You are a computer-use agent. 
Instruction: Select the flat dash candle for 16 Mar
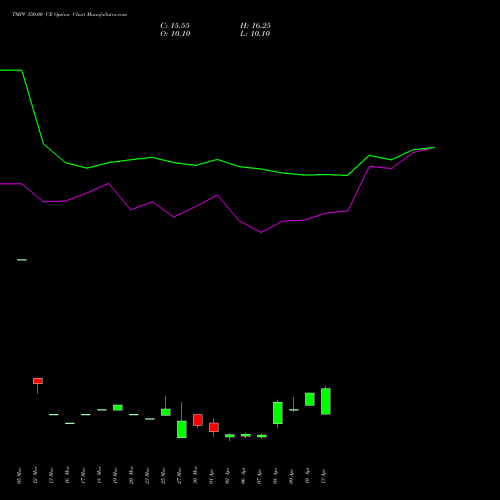click(70, 423)
